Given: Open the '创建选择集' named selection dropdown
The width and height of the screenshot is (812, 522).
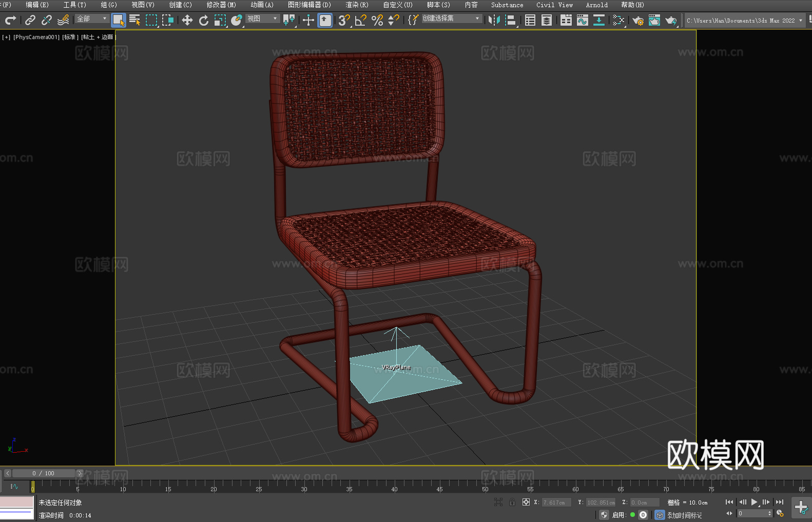Looking at the screenshot, I should click(452, 18).
